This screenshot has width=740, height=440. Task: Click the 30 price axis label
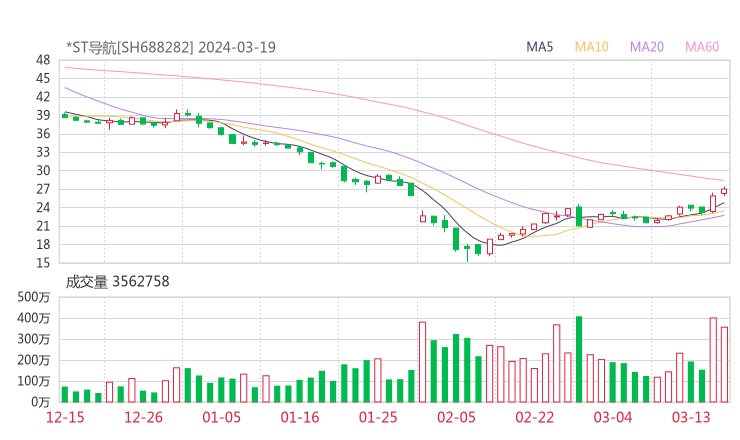pos(43,170)
